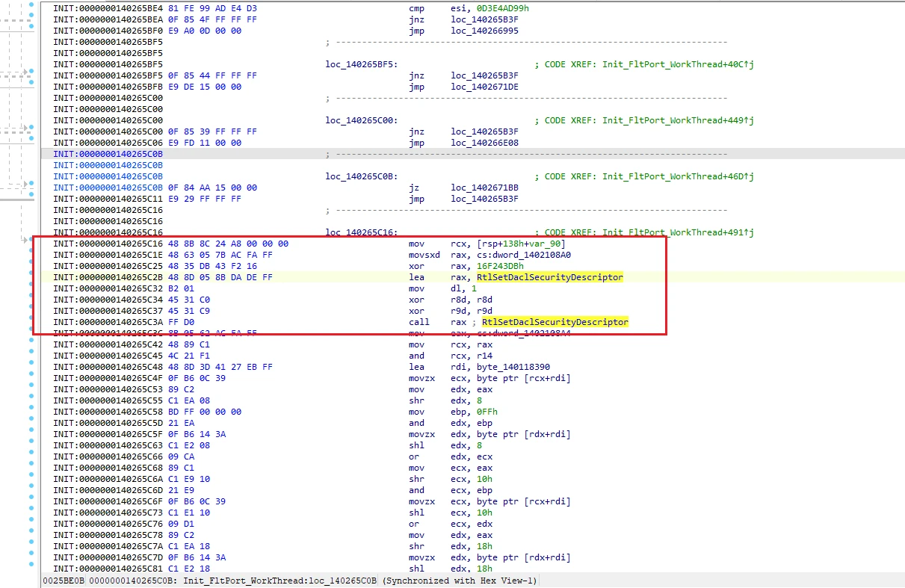Select the 0FFh operand of mov ebp
Image resolution: width=905 pixels, height=588 pixels.
pos(489,412)
